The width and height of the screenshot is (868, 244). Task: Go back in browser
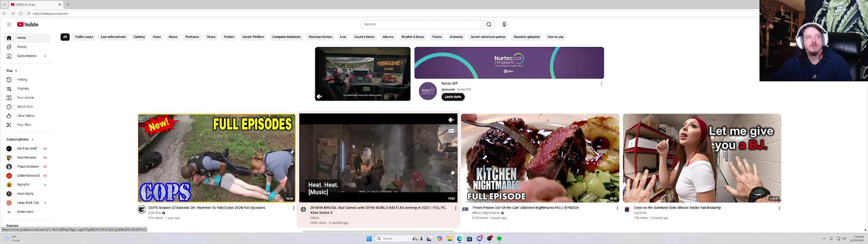tap(4, 14)
